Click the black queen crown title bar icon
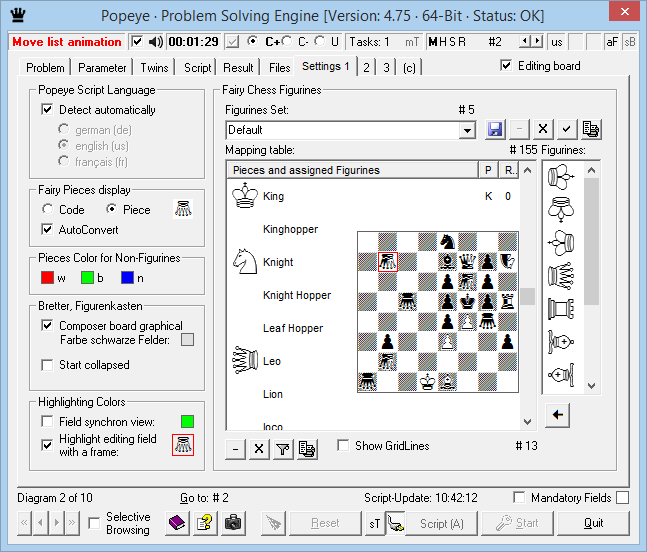The width and height of the screenshot is (647, 552). coord(18,14)
